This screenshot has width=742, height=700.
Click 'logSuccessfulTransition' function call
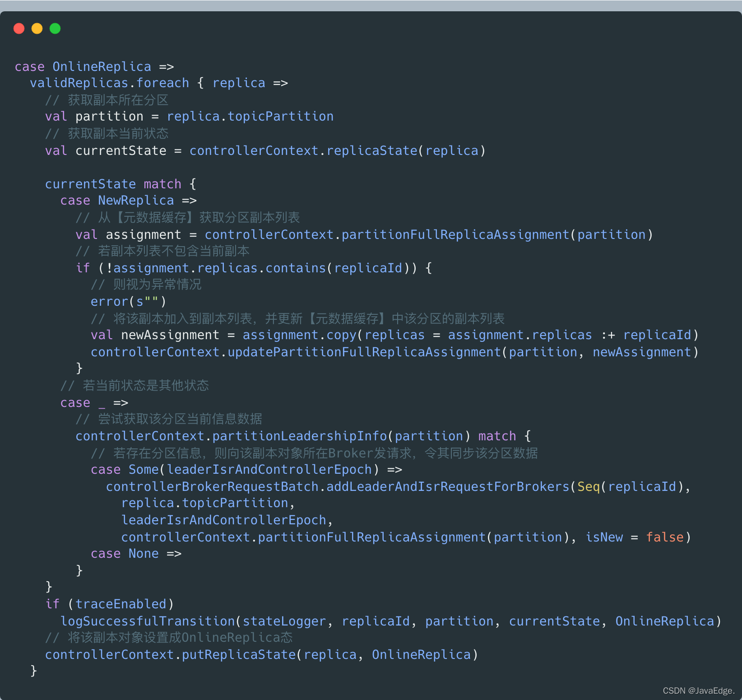pyautogui.click(x=148, y=621)
